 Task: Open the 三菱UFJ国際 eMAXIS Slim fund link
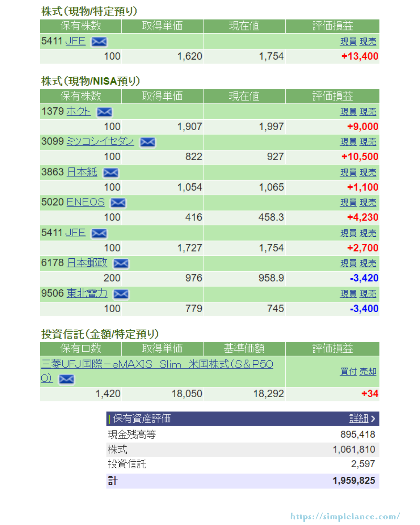click(157, 364)
